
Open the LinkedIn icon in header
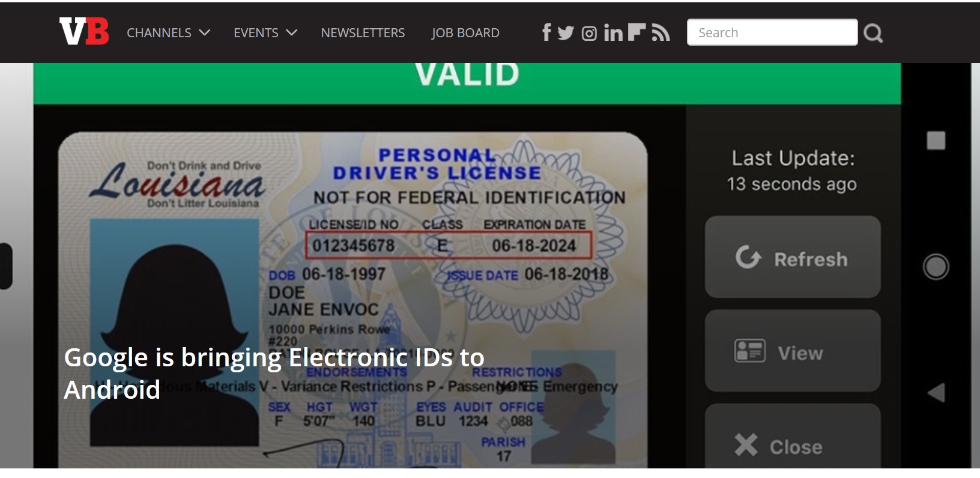pyautogui.click(x=613, y=32)
